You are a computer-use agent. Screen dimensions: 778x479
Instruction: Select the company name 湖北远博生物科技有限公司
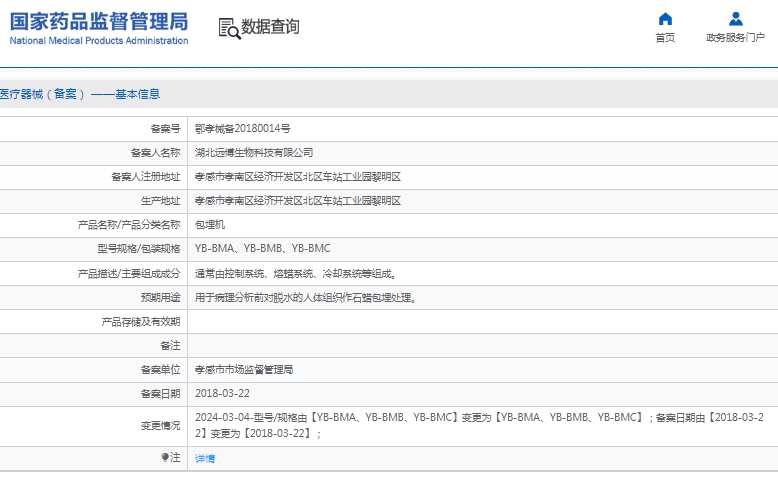[254, 152]
